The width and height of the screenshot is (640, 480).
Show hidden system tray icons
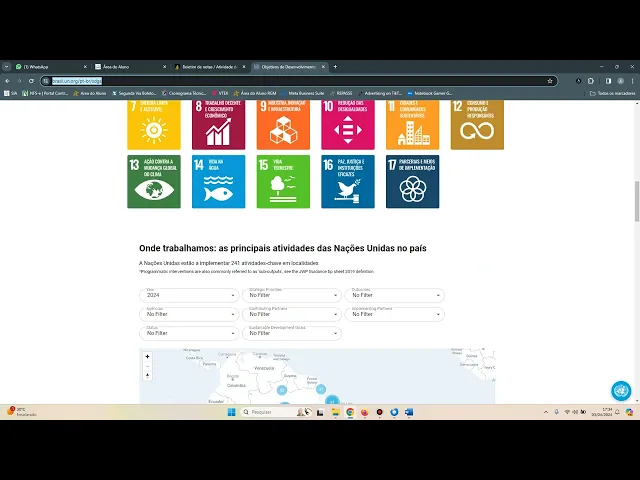point(546,412)
